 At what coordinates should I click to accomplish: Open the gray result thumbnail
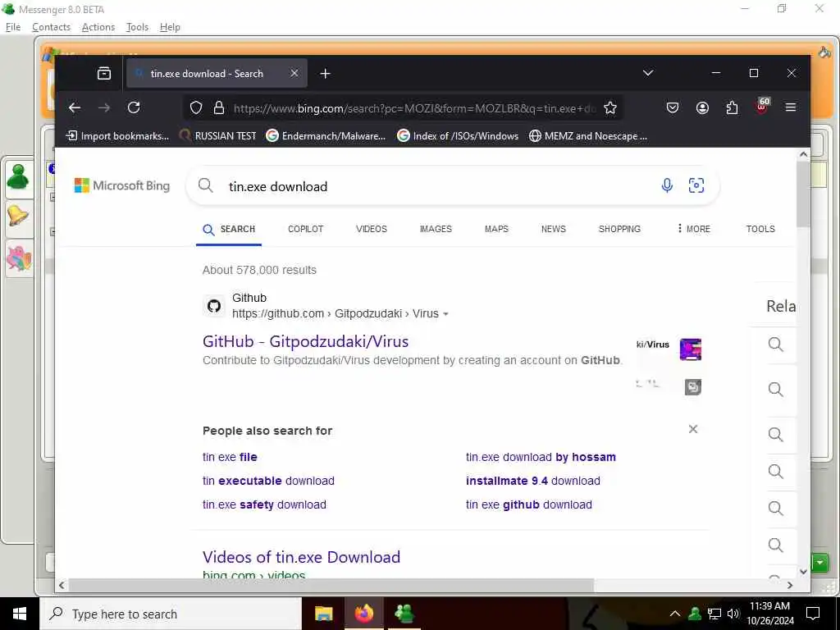click(693, 387)
